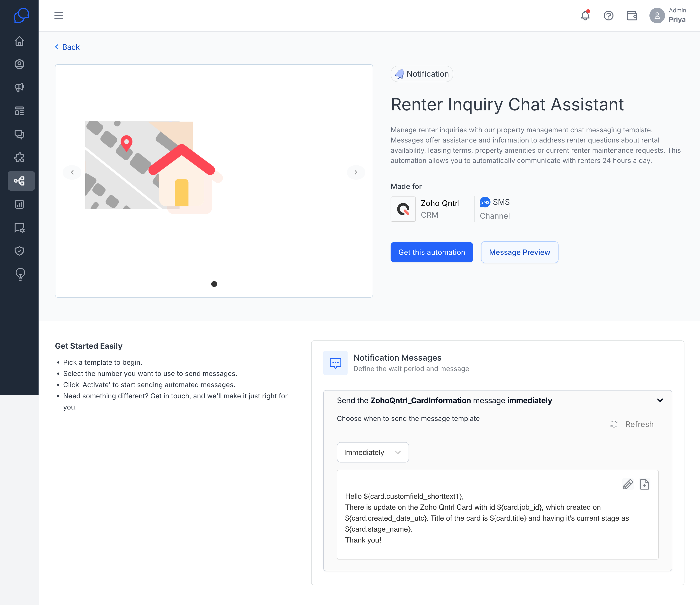
Task: Open the help question mark icon
Action: pyautogui.click(x=608, y=16)
